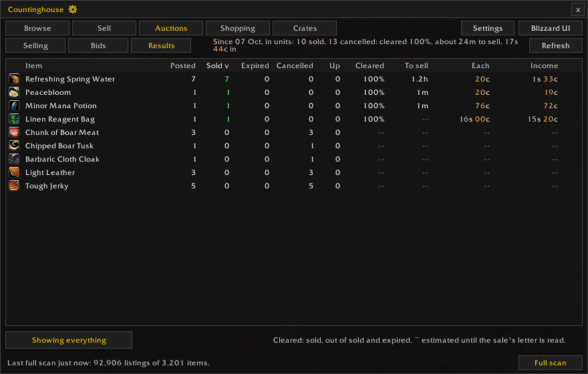The width and height of the screenshot is (588, 374).
Task: Select the Tough Jerky item icon
Action: 14,186
